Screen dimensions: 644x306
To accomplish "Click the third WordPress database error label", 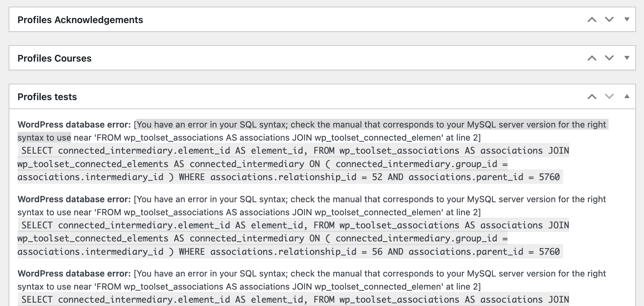I will 74,274.
